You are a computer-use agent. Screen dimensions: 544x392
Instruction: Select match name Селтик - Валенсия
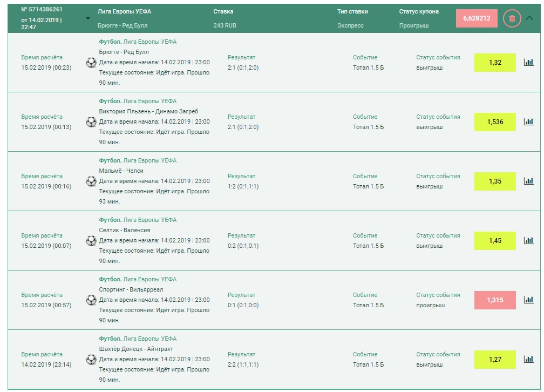[x=125, y=230]
